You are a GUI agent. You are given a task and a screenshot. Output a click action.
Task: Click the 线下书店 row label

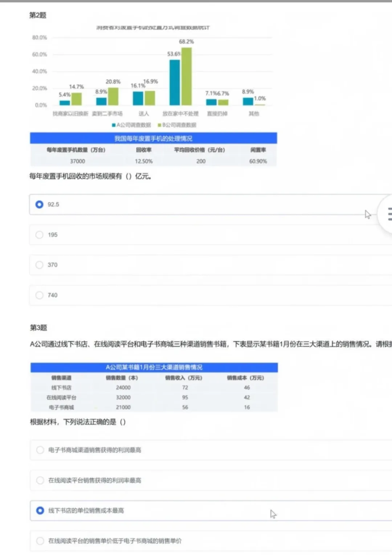61,388
